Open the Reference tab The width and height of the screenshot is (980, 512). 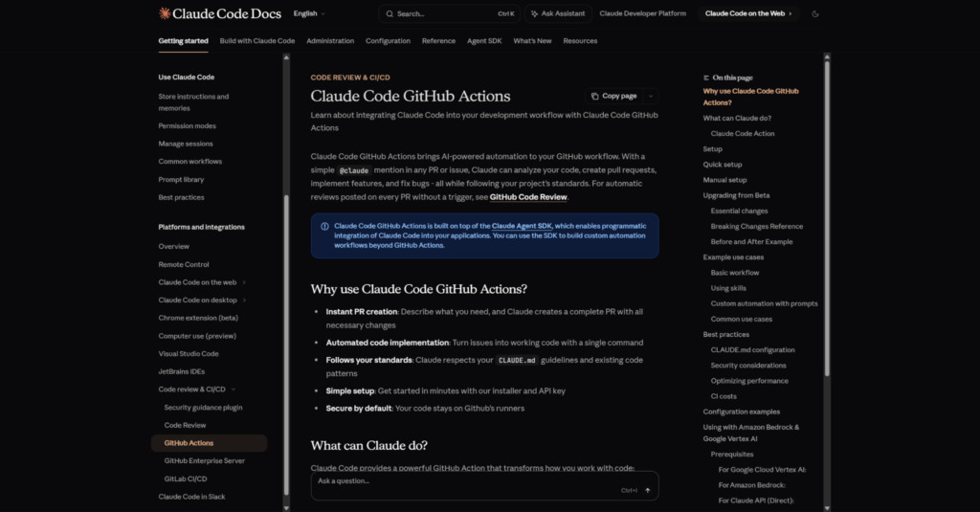(x=438, y=41)
